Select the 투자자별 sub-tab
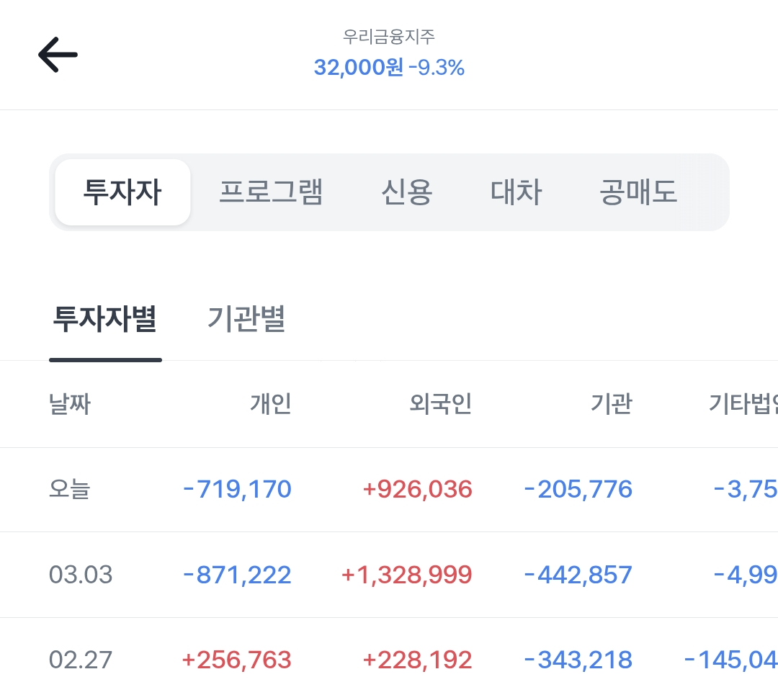778x700 pixels. [x=105, y=318]
